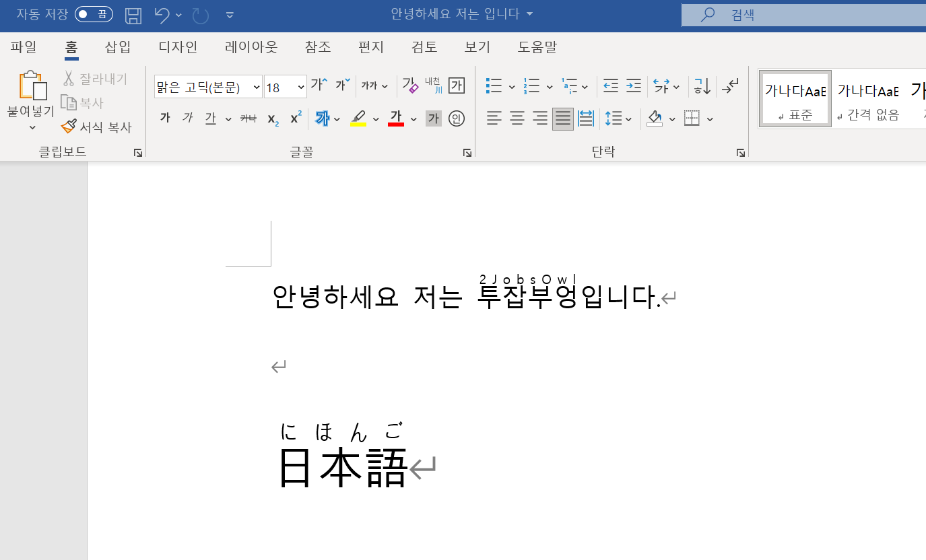This screenshot has height=560, width=926.
Task: Toggle italic 가 formatting
Action: pyautogui.click(x=187, y=118)
